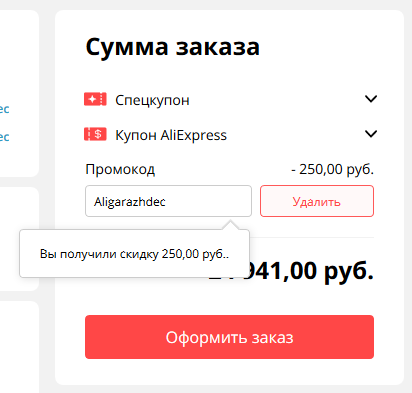Image resolution: width=412 pixels, height=393 pixels.
Task: Open the Спецкупон row label
Action: [x=152, y=100]
